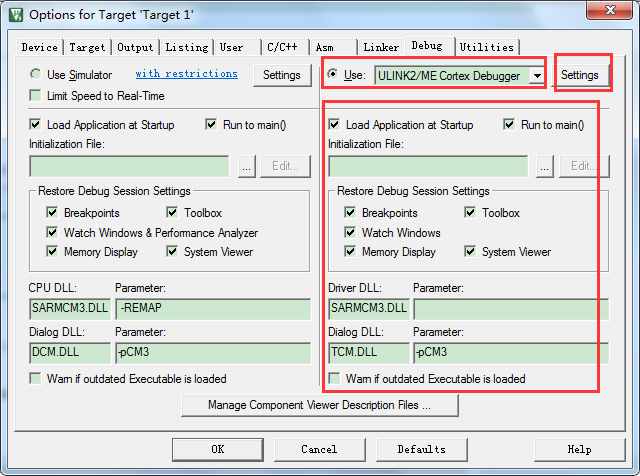The height and width of the screenshot is (476, 640).
Task: Select the Debug tab
Action: [x=427, y=46]
